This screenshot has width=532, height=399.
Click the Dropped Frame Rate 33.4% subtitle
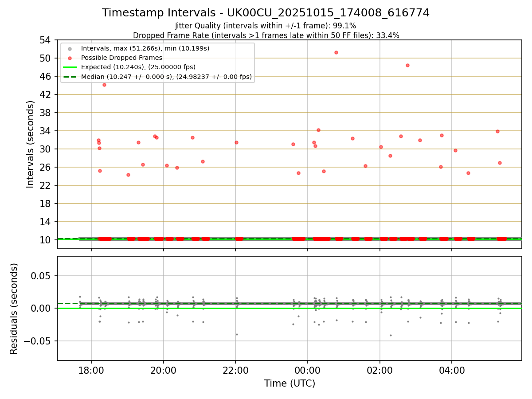266,35
